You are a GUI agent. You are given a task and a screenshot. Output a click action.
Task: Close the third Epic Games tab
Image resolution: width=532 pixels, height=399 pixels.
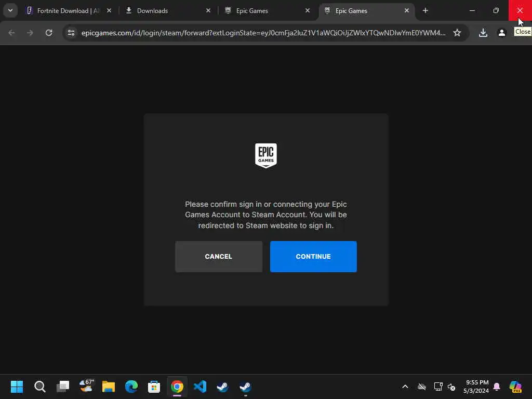308,10
